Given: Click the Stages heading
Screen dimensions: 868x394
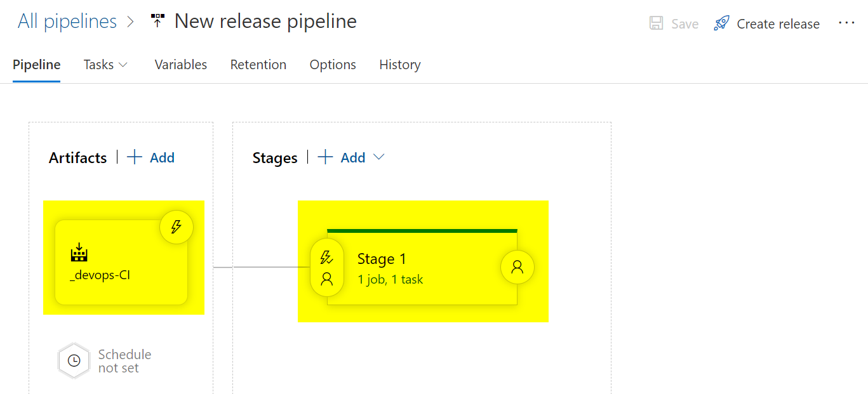Looking at the screenshot, I should pos(275,158).
